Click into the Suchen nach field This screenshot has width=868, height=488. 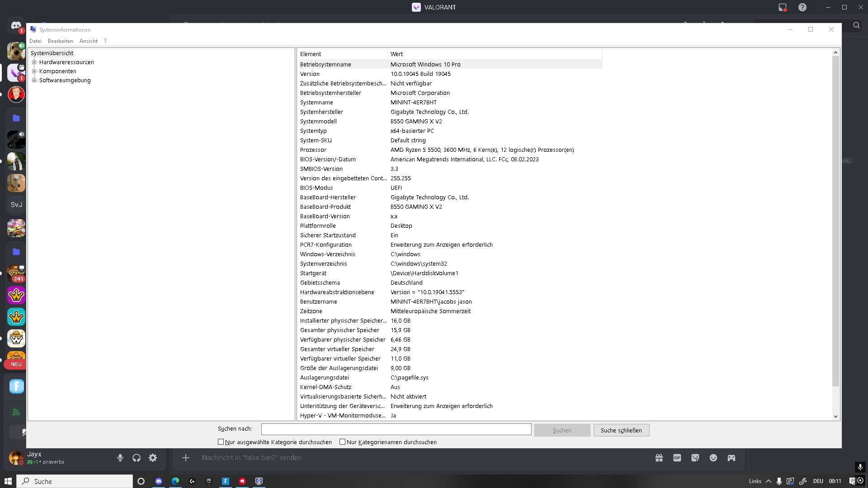pyautogui.click(x=396, y=429)
